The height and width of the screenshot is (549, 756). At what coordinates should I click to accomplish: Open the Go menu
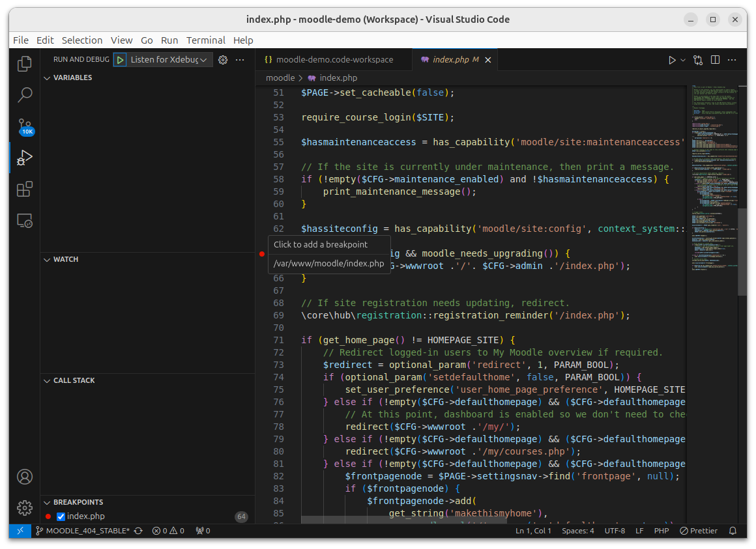[x=147, y=40]
